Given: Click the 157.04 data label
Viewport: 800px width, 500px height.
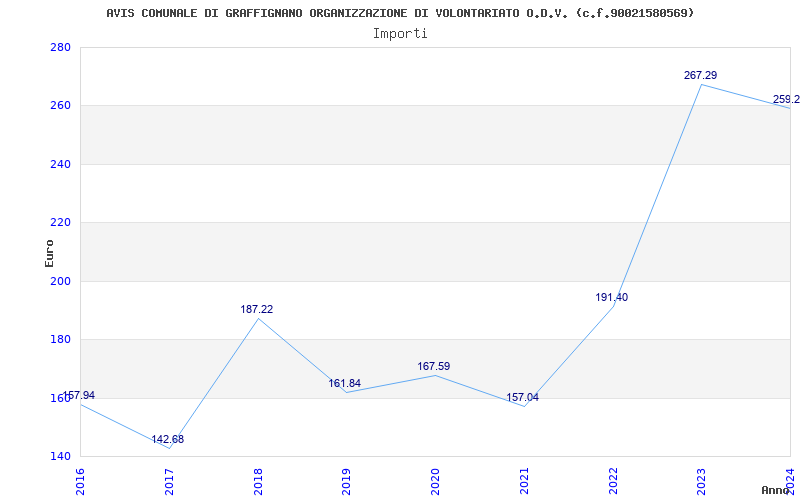Looking at the screenshot, I should tap(522, 397).
